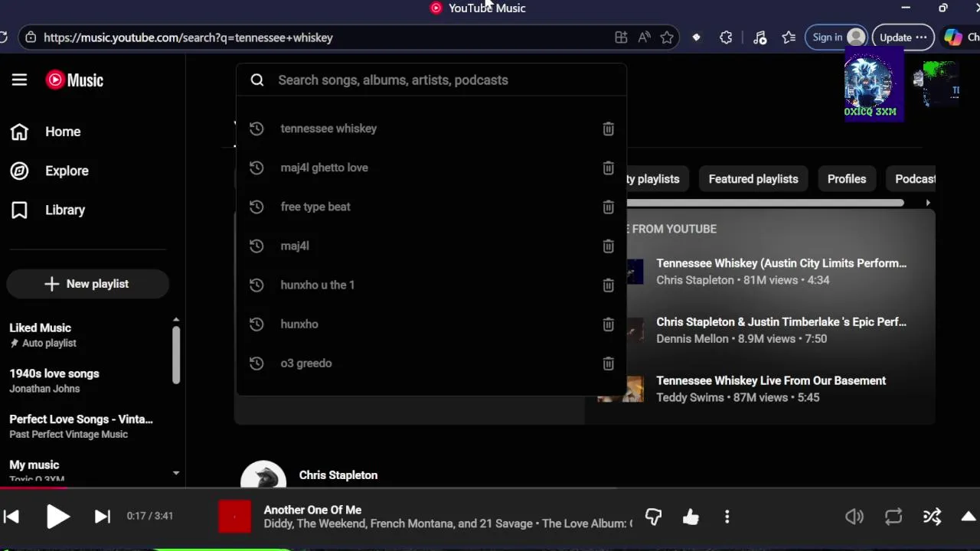Open the Library section
The height and width of the screenshot is (551, 980).
[47, 210]
